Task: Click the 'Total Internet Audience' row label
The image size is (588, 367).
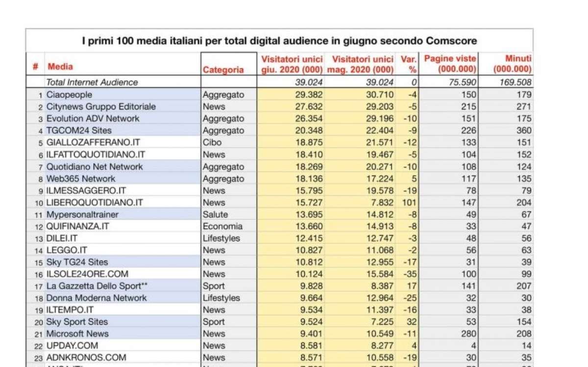Action: pyautogui.click(x=92, y=82)
